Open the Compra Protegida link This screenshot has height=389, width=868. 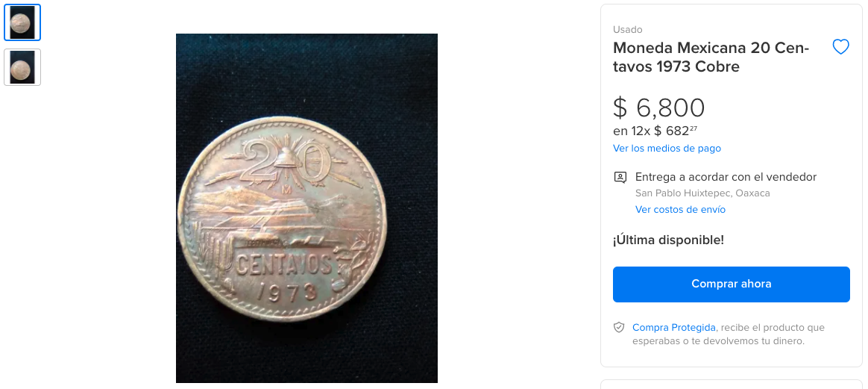(673, 328)
